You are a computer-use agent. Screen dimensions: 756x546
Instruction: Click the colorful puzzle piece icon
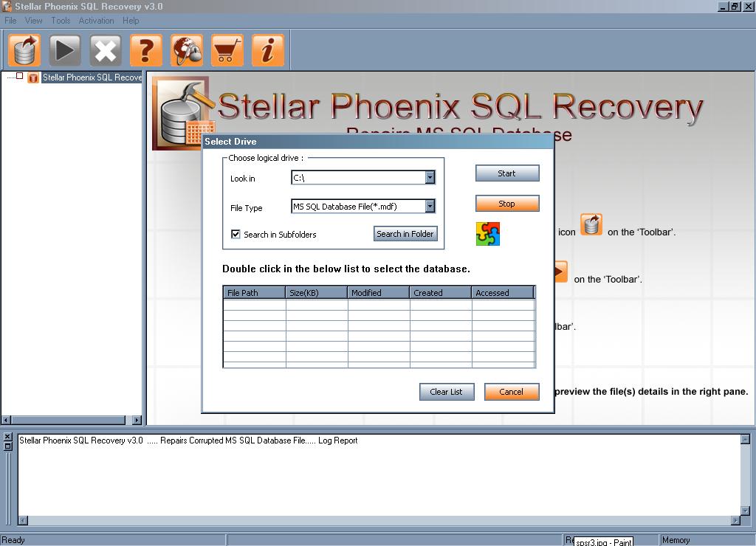(x=488, y=234)
